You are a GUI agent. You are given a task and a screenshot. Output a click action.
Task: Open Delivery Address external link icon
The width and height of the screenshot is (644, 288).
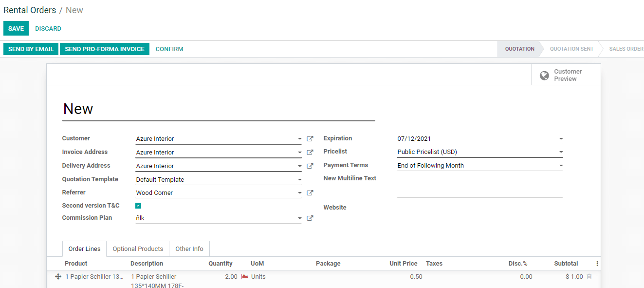(310, 166)
